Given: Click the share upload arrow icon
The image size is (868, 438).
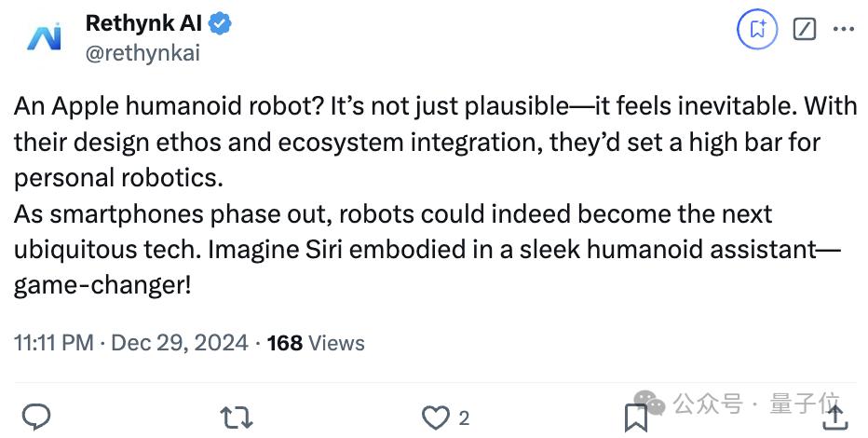Looking at the screenshot, I should (x=835, y=417).
